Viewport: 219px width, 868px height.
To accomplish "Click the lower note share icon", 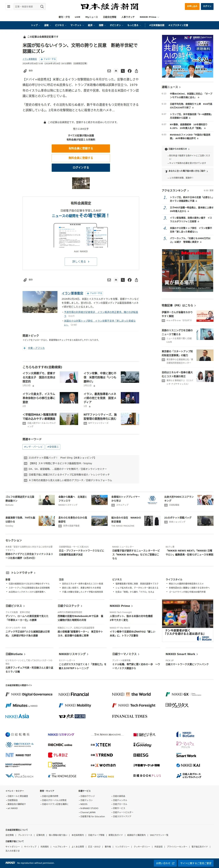I will pyautogui.click(x=116, y=280).
